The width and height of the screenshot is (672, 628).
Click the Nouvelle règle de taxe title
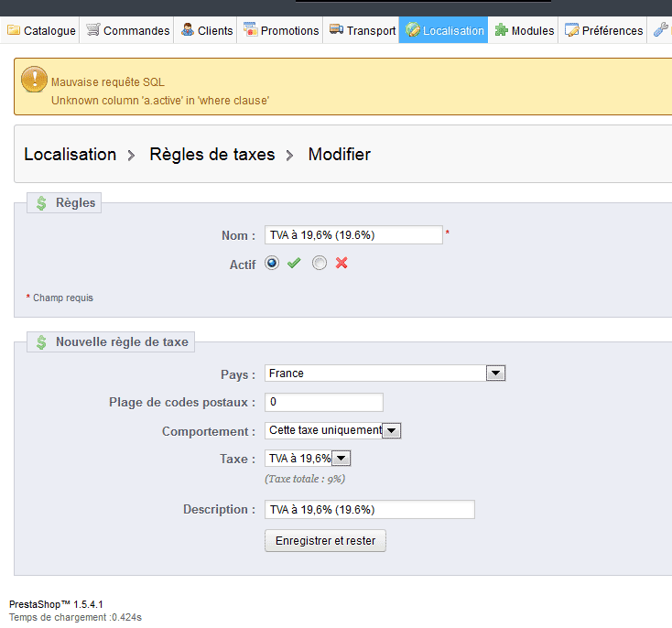(122, 341)
